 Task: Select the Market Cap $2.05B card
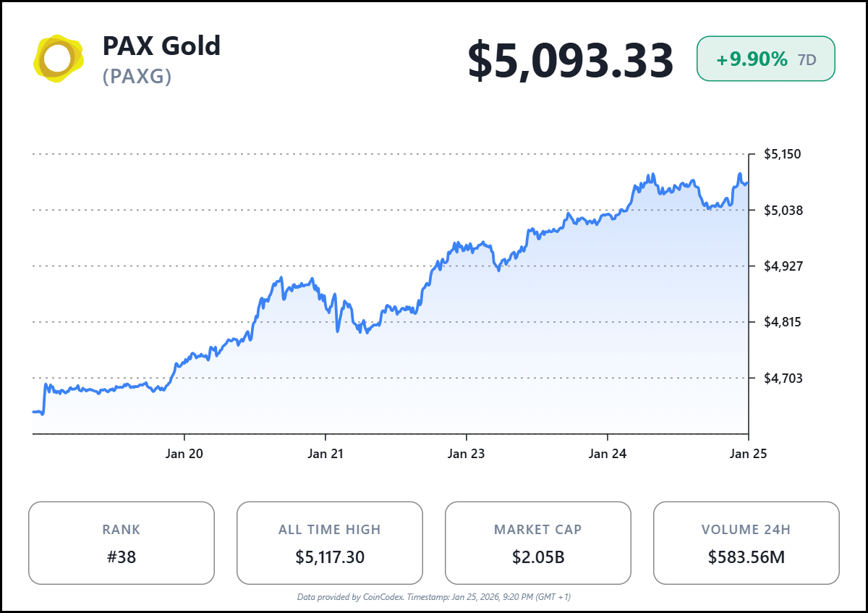pyautogui.click(x=537, y=543)
